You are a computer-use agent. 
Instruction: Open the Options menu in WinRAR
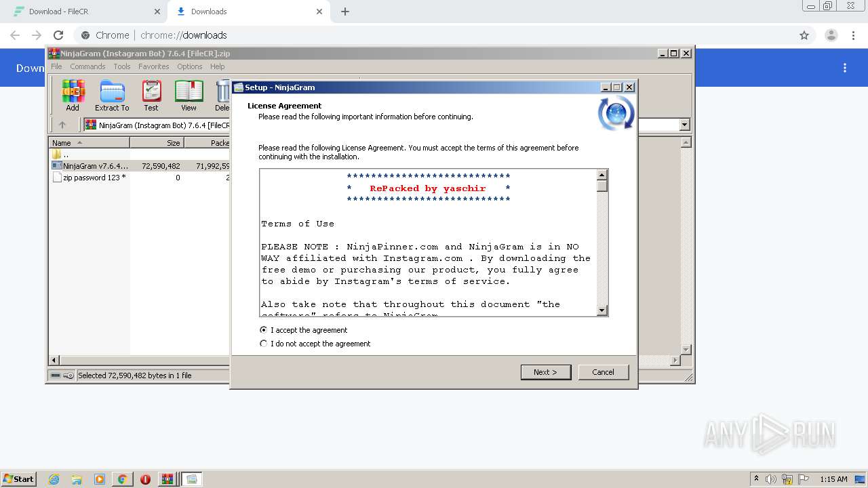(x=190, y=66)
